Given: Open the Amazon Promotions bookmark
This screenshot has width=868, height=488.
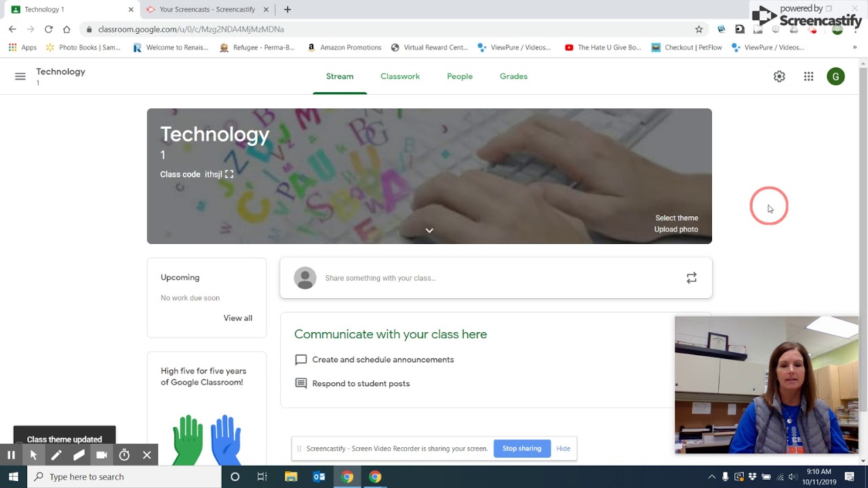Looking at the screenshot, I should (344, 47).
